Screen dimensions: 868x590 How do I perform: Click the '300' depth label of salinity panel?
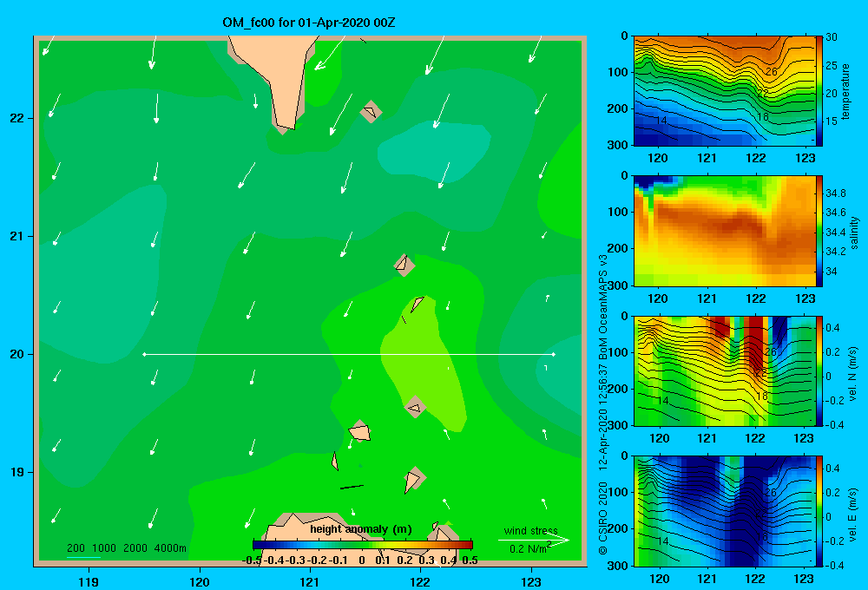[616, 285]
